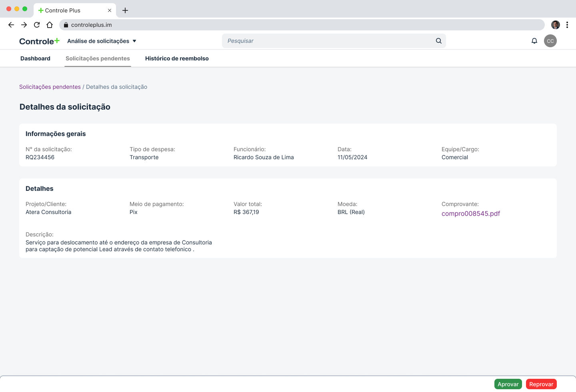
Task: Reload the page with refresh icon
Action: point(37,25)
